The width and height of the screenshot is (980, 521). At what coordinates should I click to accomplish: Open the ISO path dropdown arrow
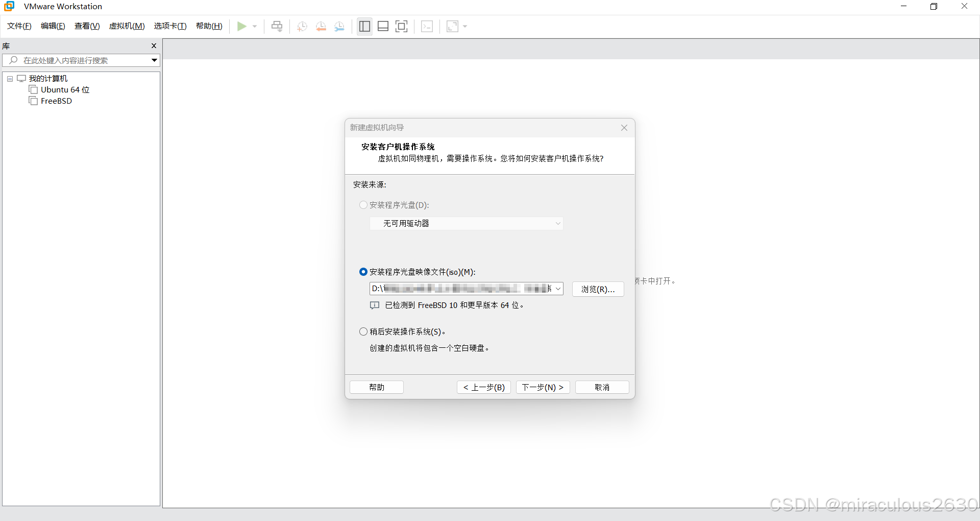tap(558, 289)
